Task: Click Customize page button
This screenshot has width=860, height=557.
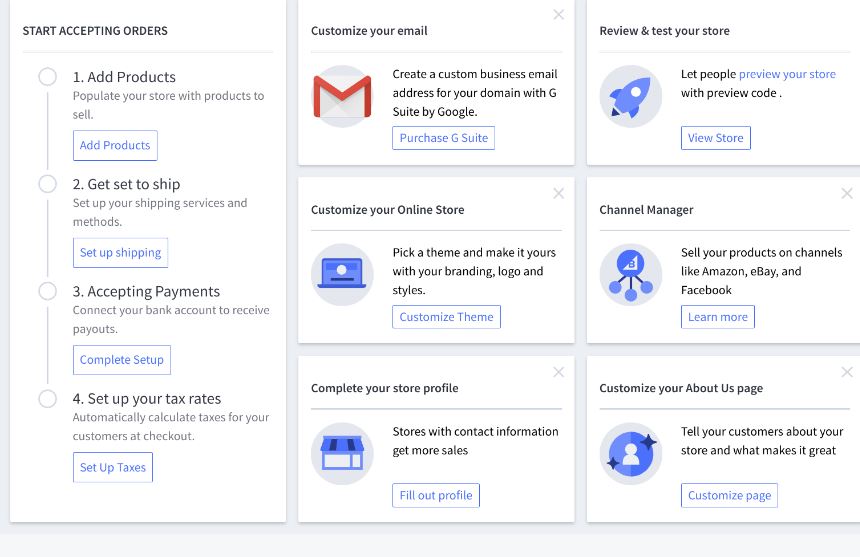Action: [729, 496]
